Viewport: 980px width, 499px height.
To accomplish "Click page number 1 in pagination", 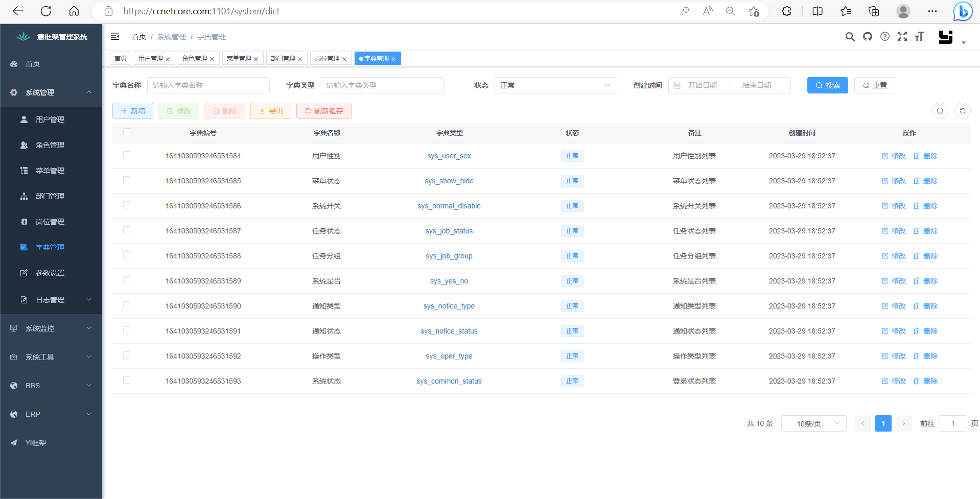I will point(883,423).
